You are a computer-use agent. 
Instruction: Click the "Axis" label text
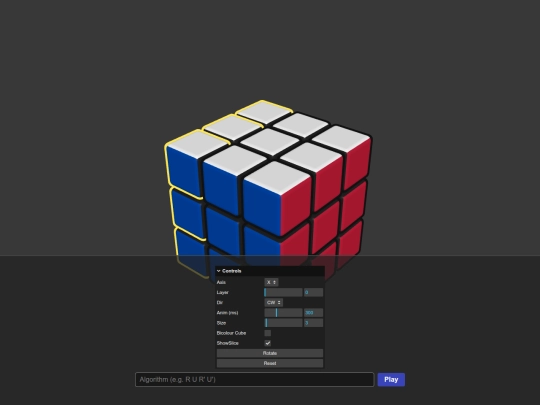pos(221,282)
